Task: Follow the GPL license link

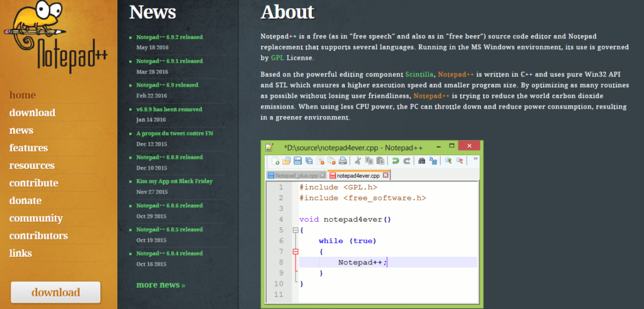Action: 277,58
